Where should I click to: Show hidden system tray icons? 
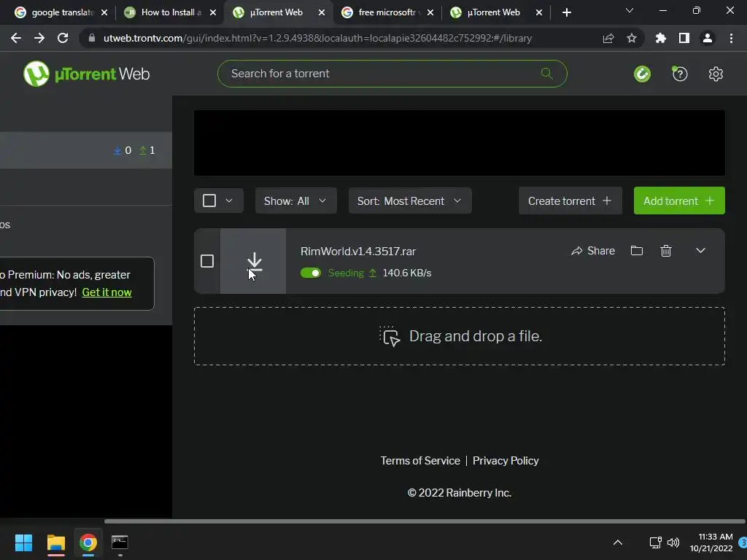point(618,542)
